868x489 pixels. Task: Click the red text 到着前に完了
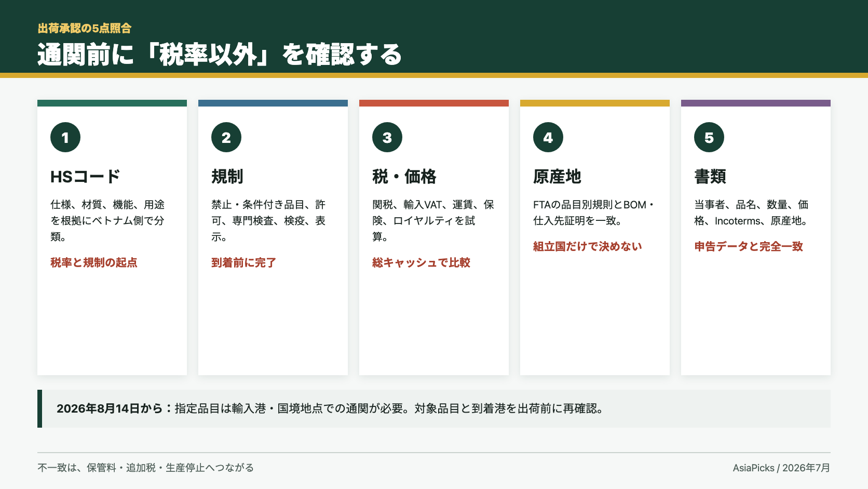coord(243,262)
